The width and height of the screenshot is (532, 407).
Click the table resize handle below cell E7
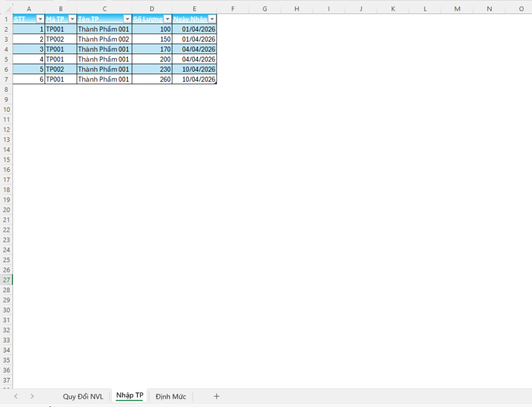tap(216, 83)
